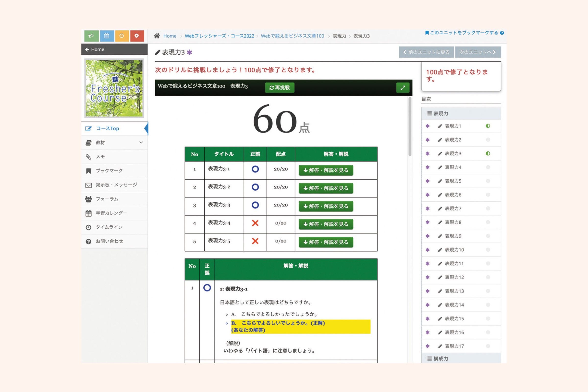
Task: Show answer explanation for 表現力3-4
Action: point(326,224)
